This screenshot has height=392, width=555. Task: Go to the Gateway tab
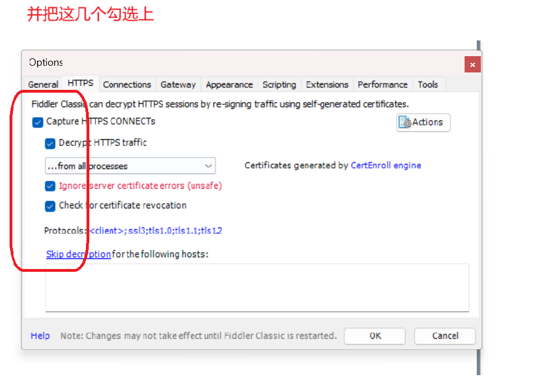point(178,85)
